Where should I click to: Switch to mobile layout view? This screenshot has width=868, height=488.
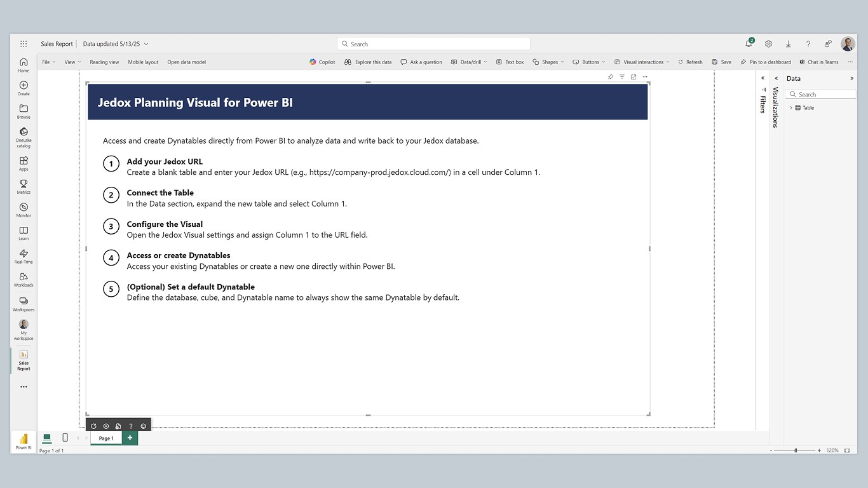[65, 438]
